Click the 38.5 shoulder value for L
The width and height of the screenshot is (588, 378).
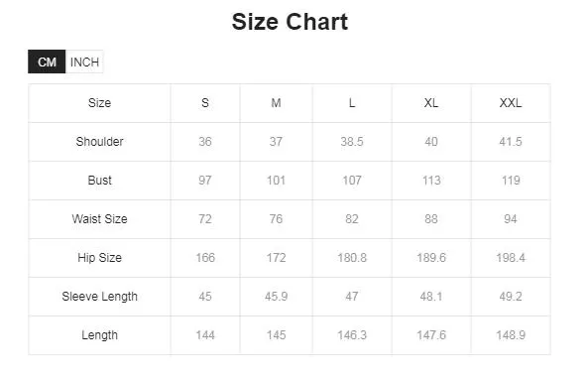point(352,142)
